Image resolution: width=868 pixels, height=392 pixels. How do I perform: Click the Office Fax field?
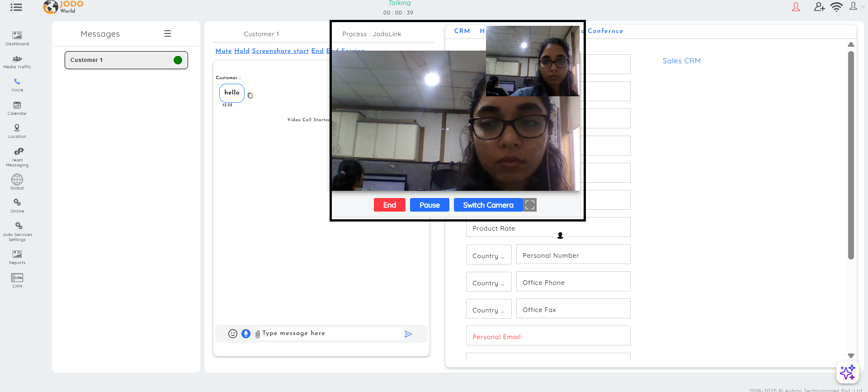(573, 309)
